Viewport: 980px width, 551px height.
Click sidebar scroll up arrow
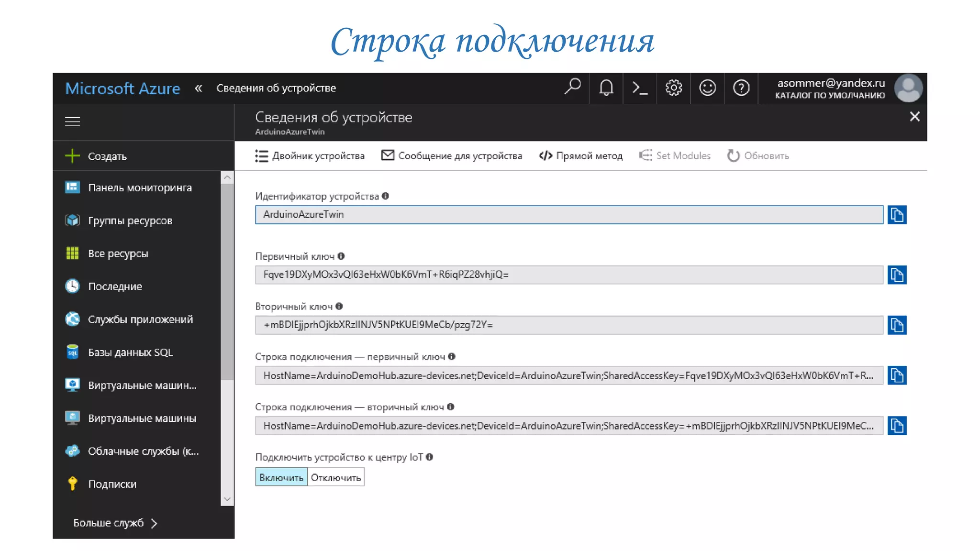pyautogui.click(x=227, y=177)
